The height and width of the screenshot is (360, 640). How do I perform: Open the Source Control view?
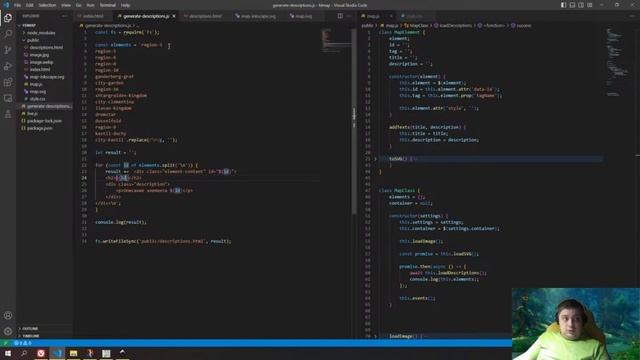tap(8, 50)
